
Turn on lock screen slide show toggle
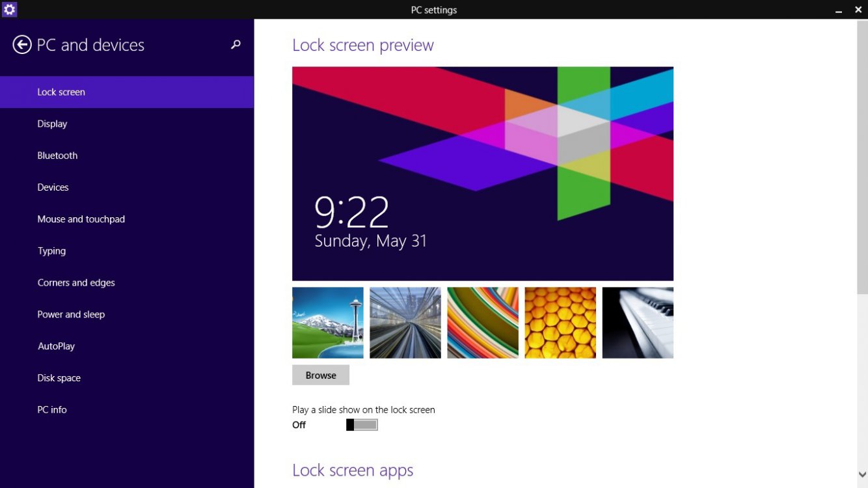[362, 425]
